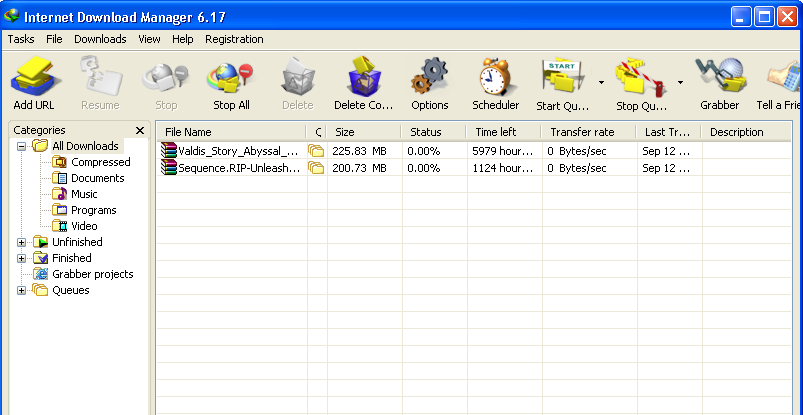Click the greyed Delete toolbar icon

(298, 77)
